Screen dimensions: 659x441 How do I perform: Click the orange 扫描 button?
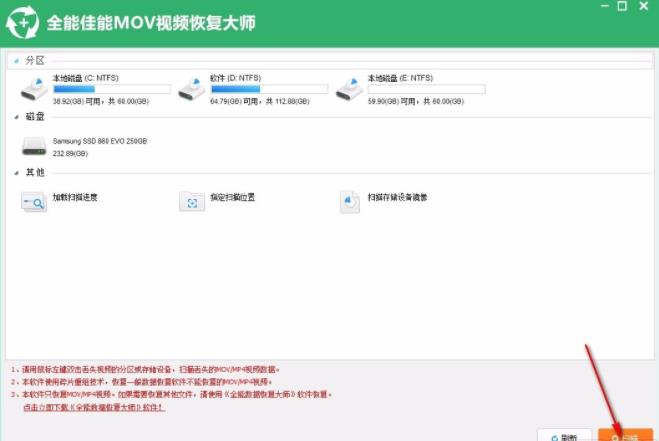pyautogui.click(x=624, y=436)
